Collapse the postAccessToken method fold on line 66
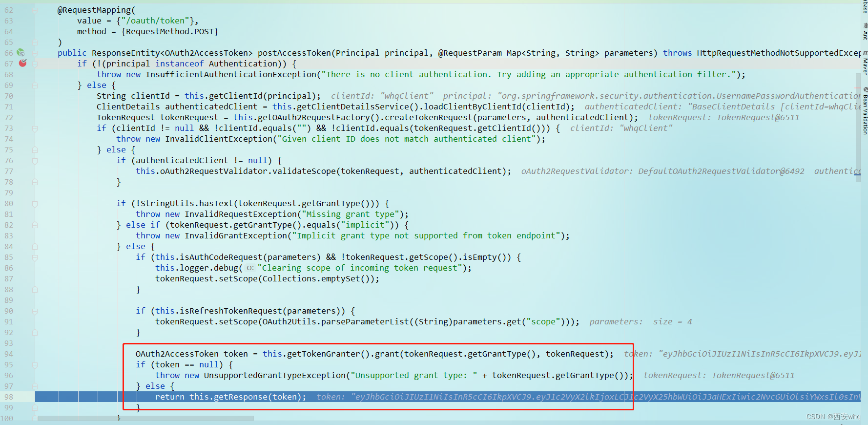The width and height of the screenshot is (868, 425). pos(35,53)
